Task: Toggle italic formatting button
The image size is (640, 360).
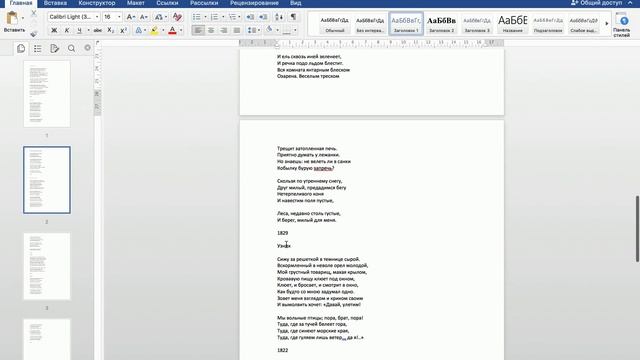Action: [x=67, y=30]
